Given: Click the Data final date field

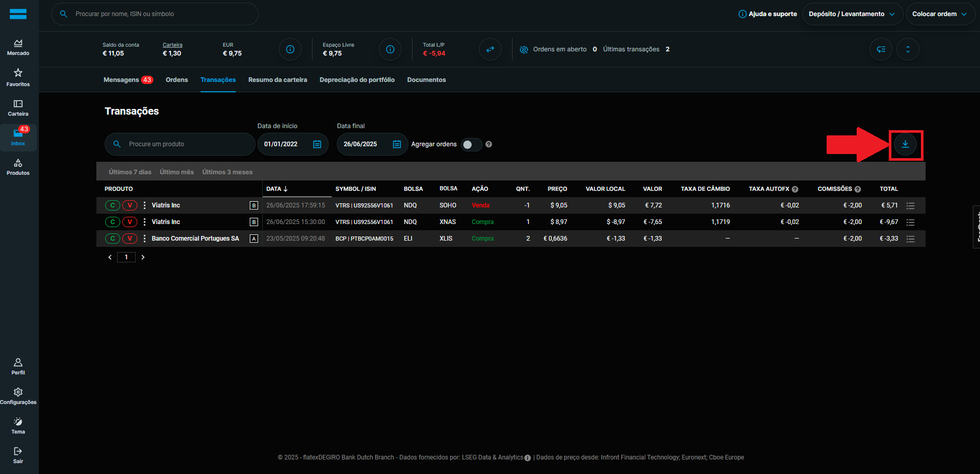Looking at the screenshot, I should pos(372,144).
